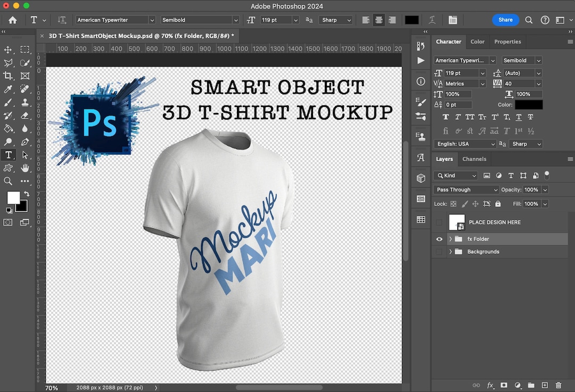
Task: Open the Color panel tab
Action: [x=477, y=41]
